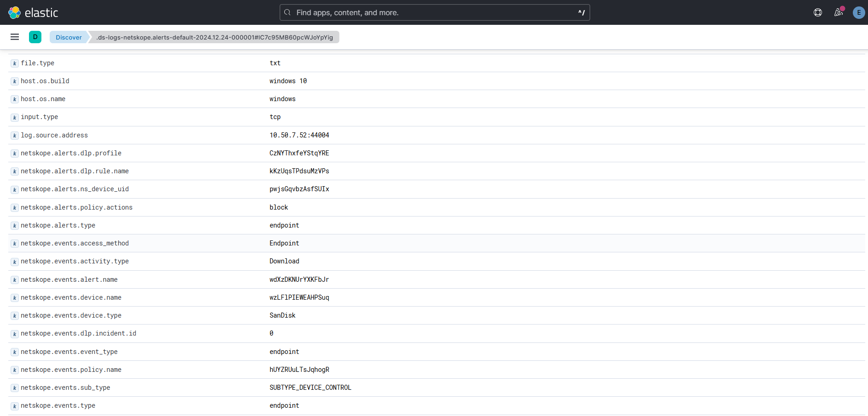Image resolution: width=868 pixels, height=416 pixels.
Task: Select the netskope.events.device.type field name
Action: [71, 315]
